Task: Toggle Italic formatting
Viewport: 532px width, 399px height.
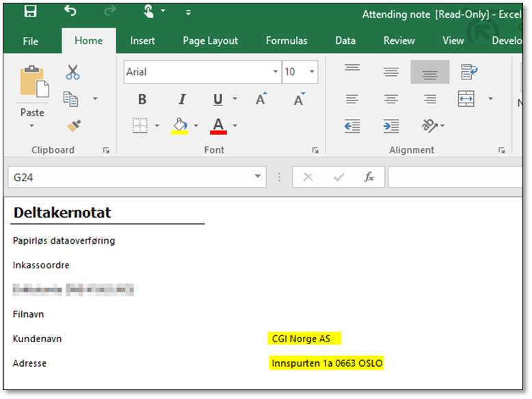Action: pyautogui.click(x=182, y=100)
